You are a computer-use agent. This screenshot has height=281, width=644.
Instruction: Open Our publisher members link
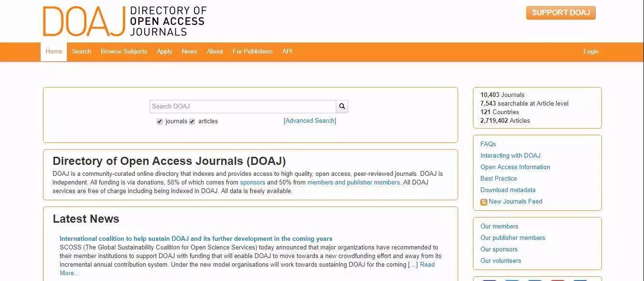[513, 238]
